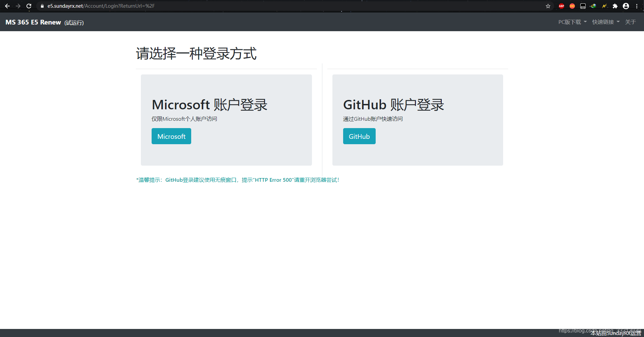Open the green bird extension icon
The width and height of the screenshot is (644, 337).
click(594, 6)
